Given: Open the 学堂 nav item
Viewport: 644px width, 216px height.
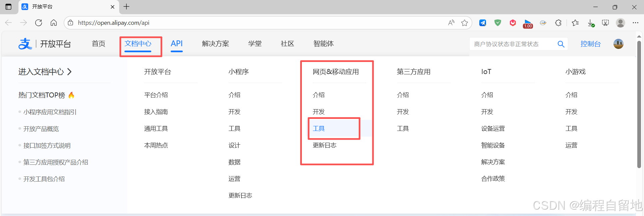Looking at the screenshot, I should pyautogui.click(x=255, y=44).
